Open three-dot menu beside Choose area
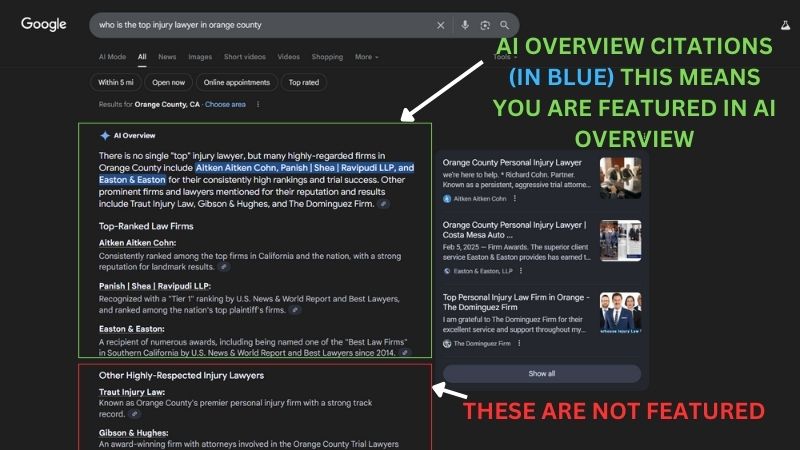 coord(258,104)
